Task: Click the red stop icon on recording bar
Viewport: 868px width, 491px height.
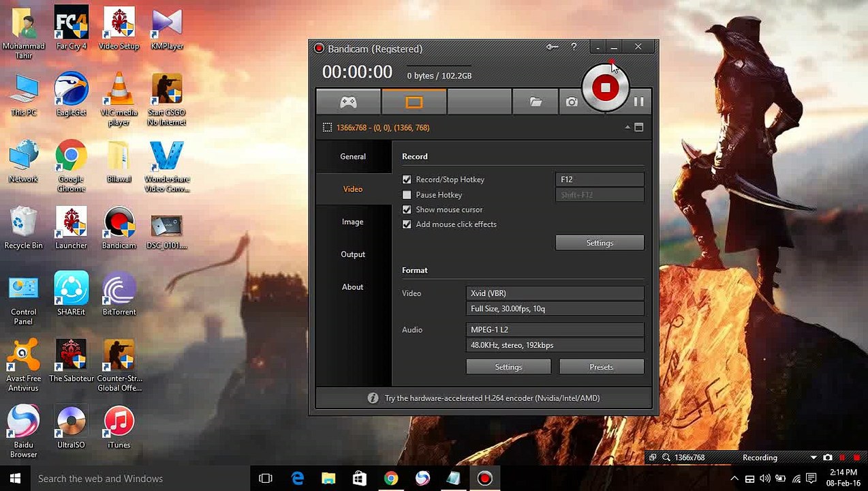Action: [856, 458]
